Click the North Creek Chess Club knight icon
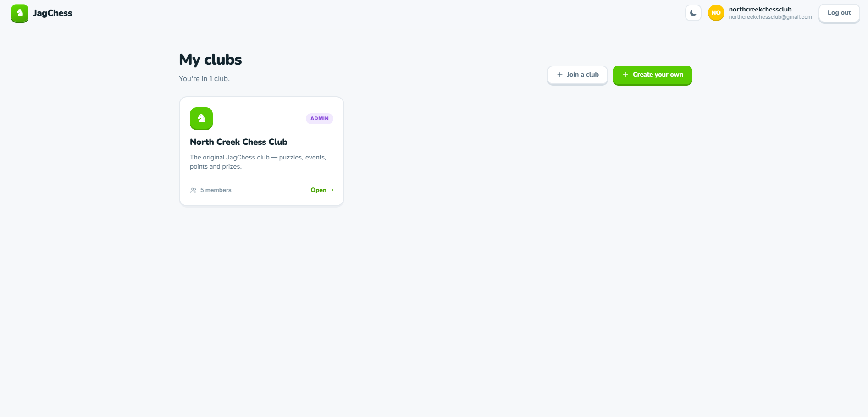This screenshot has width=868, height=417. [x=201, y=119]
